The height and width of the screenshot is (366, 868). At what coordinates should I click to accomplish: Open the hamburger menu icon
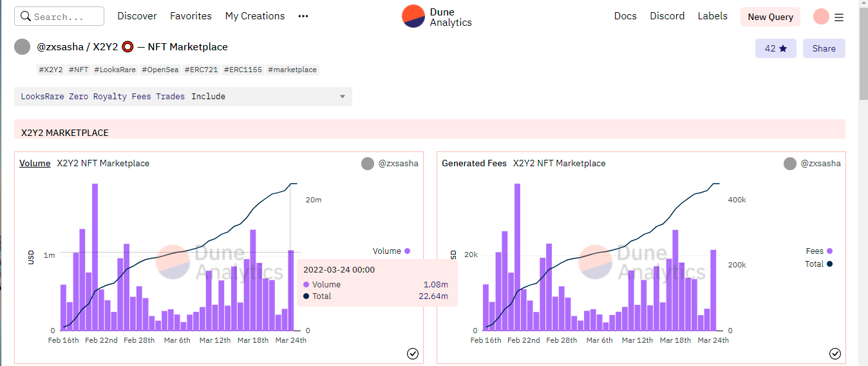838,17
